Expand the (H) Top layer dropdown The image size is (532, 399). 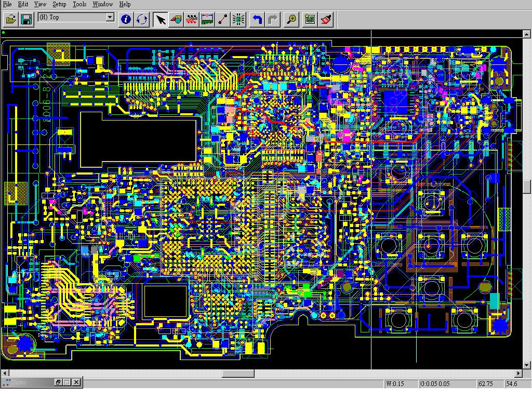coord(110,17)
